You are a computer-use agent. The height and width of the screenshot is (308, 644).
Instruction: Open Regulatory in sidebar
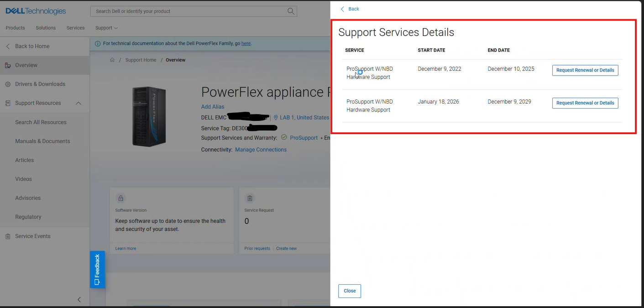click(x=28, y=217)
